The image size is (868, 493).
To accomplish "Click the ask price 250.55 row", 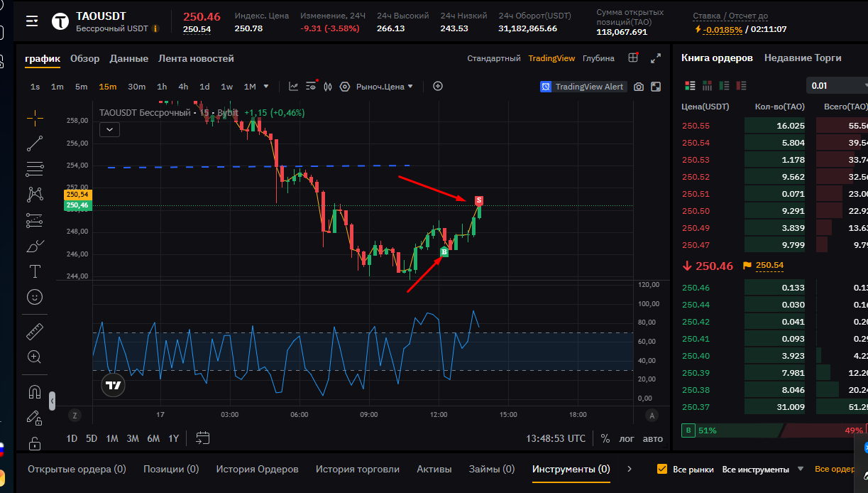I will [774, 126].
